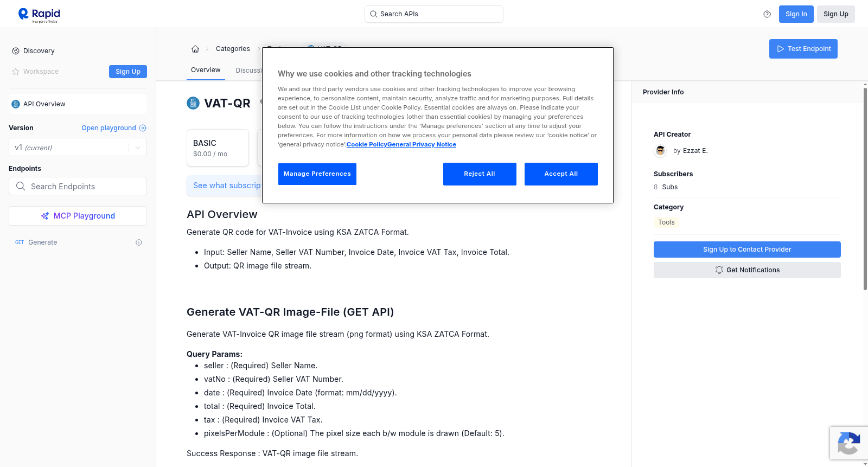This screenshot has height=467, width=868.
Task: Click the reCAPTCHA badge
Action: [848, 443]
